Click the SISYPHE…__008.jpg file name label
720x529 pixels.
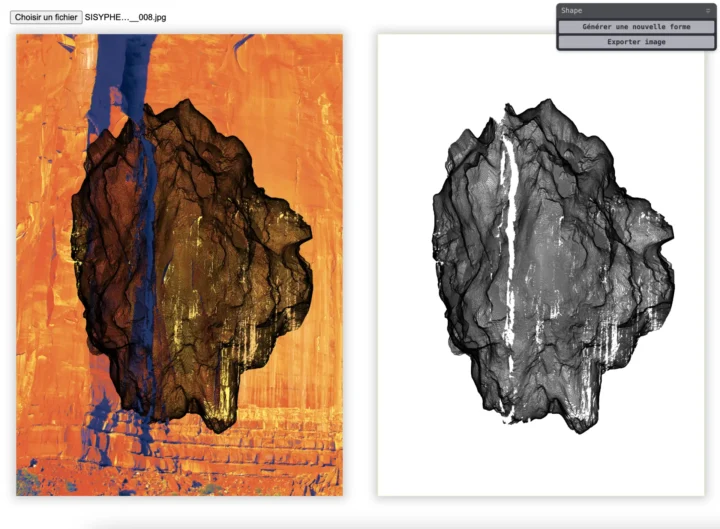point(125,17)
